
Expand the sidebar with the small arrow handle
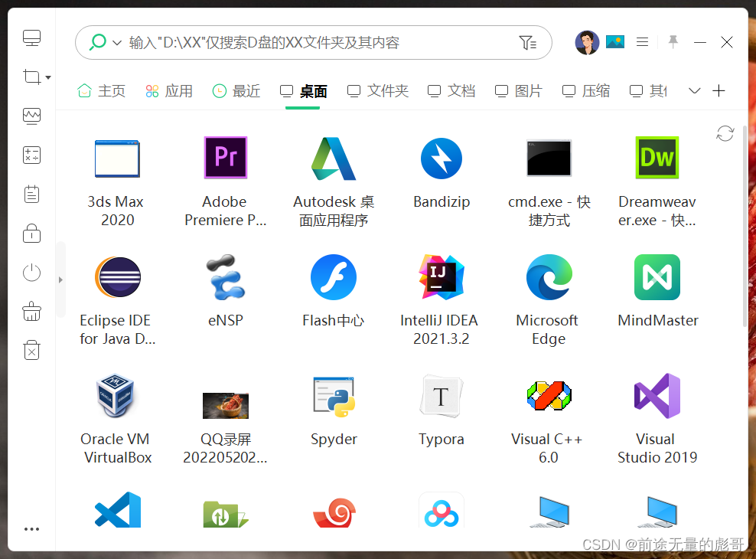[x=60, y=279]
